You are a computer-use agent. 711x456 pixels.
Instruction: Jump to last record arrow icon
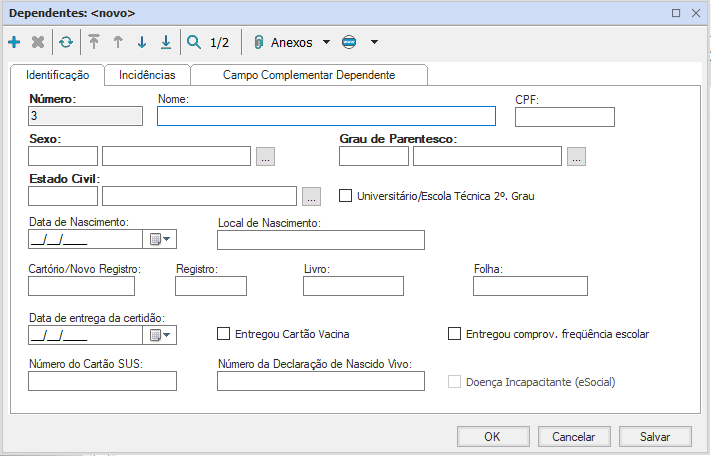[166, 42]
